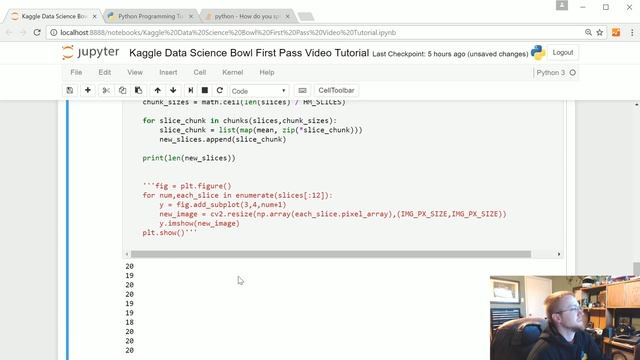Click the Logout button
Image resolution: width=640 pixels, height=360 pixels.
(x=562, y=53)
